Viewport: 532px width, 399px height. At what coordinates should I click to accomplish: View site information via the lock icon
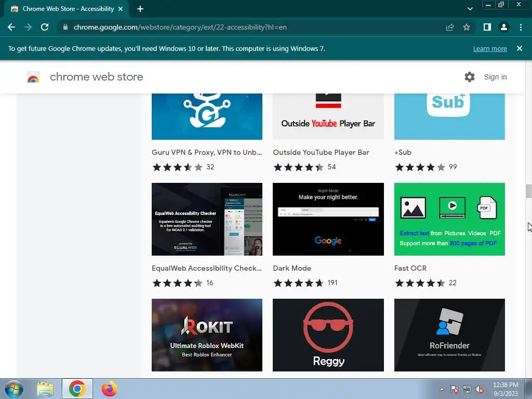65,27
